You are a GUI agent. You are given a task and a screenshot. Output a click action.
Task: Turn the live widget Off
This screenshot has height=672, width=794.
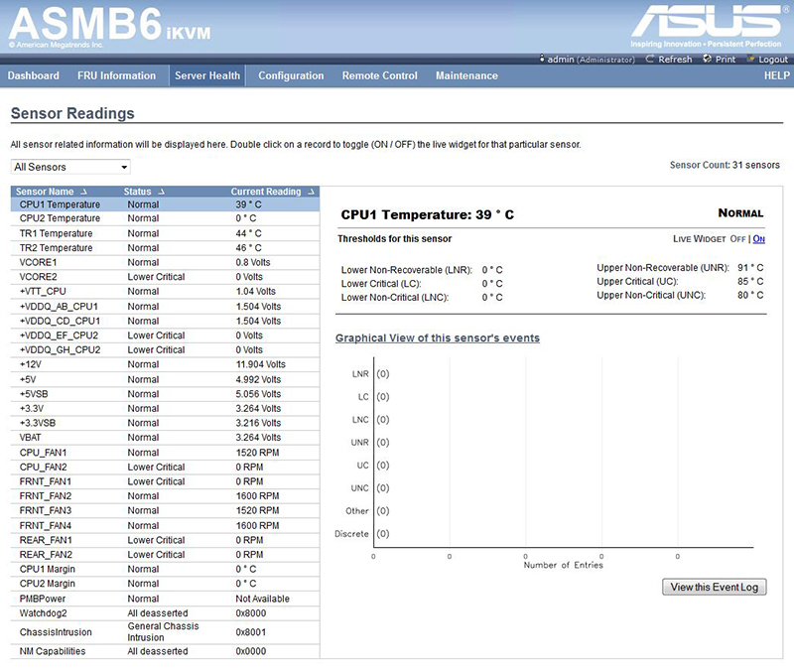pyautogui.click(x=737, y=238)
